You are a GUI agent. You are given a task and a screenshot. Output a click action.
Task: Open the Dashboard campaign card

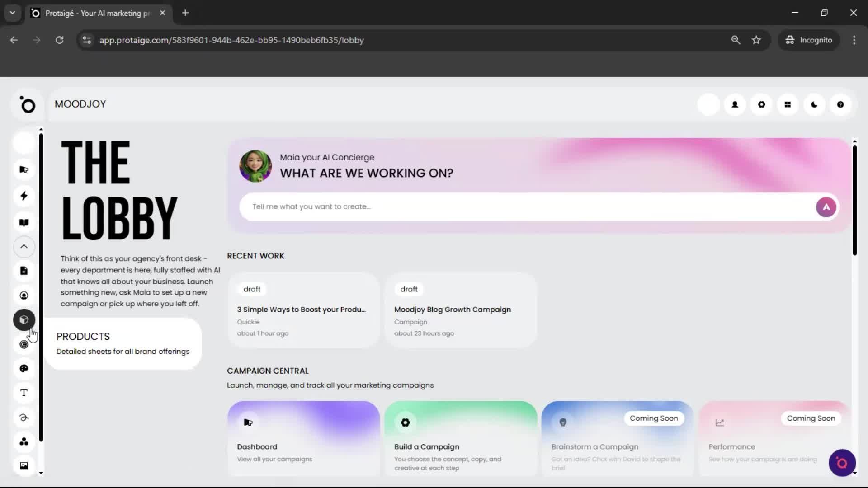tap(303, 438)
